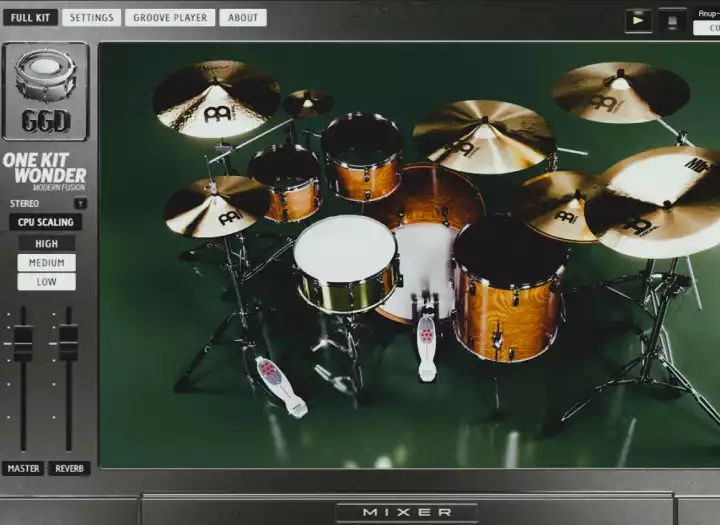720x525 pixels.
Task: Expand the Mixer panel at the bottom
Action: (407, 512)
